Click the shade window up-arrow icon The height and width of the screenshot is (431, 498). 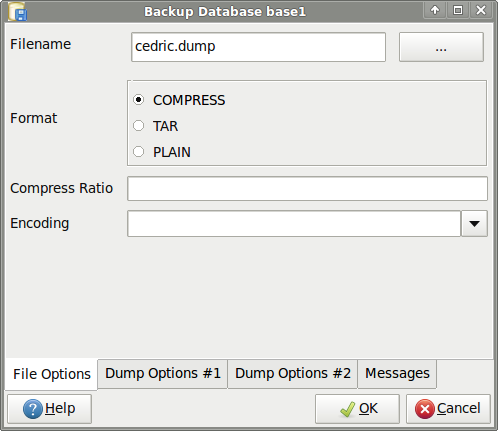(435, 10)
